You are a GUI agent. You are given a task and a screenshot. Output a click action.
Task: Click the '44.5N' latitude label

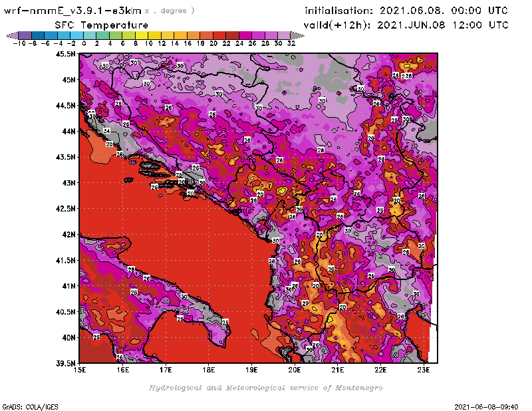(65, 106)
